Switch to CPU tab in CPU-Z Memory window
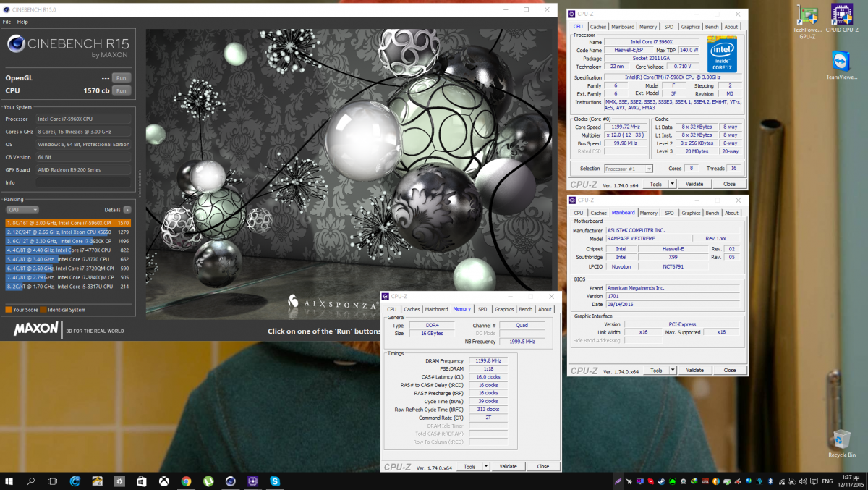Viewport: 868px width, 490px height. (x=392, y=309)
